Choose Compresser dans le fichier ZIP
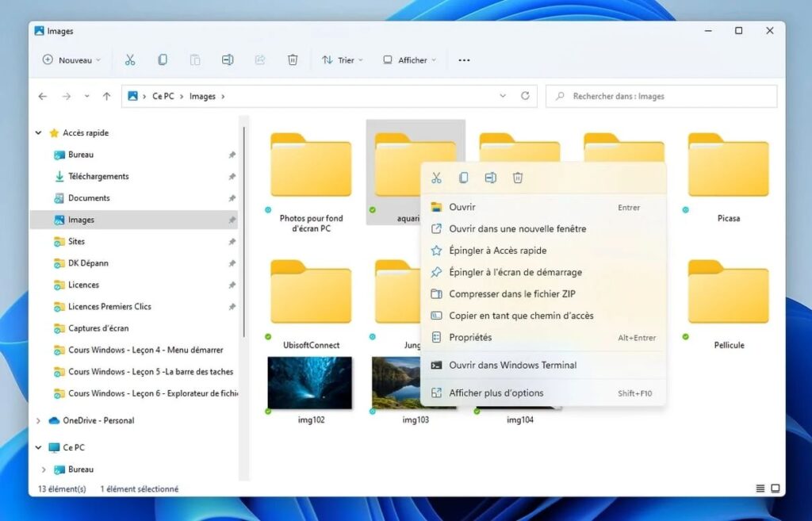This screenshot has width=812, height=521. pos(511,293)
